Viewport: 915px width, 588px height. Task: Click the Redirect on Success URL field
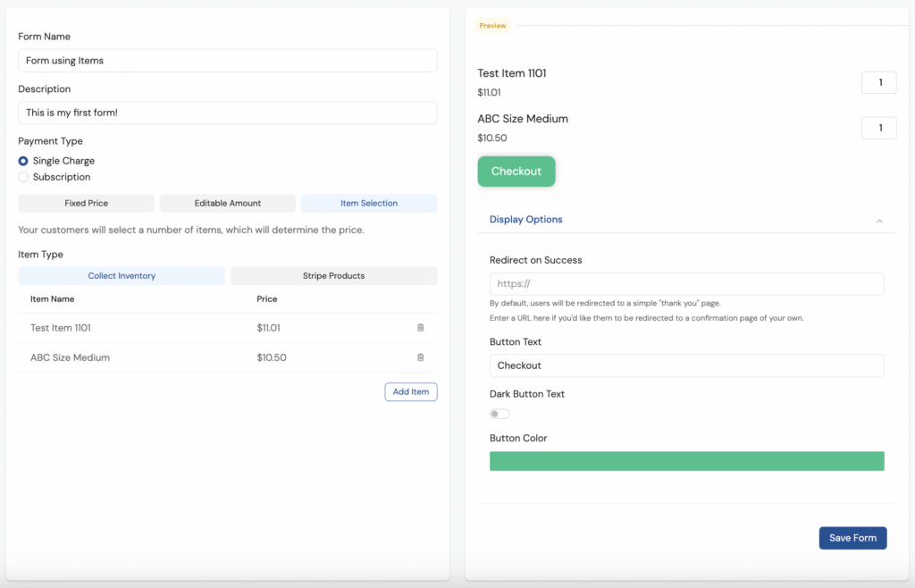tap(686, 283)
